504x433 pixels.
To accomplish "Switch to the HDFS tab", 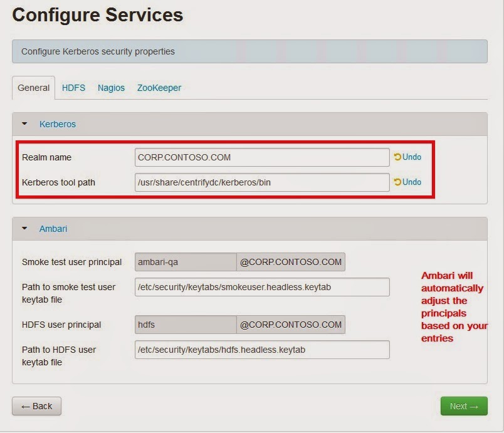I will (x=73, y=88).
